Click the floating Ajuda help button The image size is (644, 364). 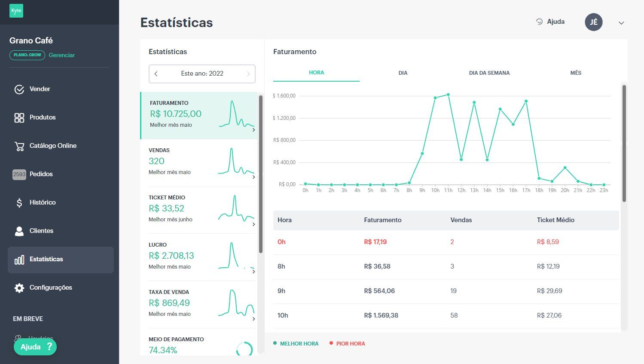(35, 347)
